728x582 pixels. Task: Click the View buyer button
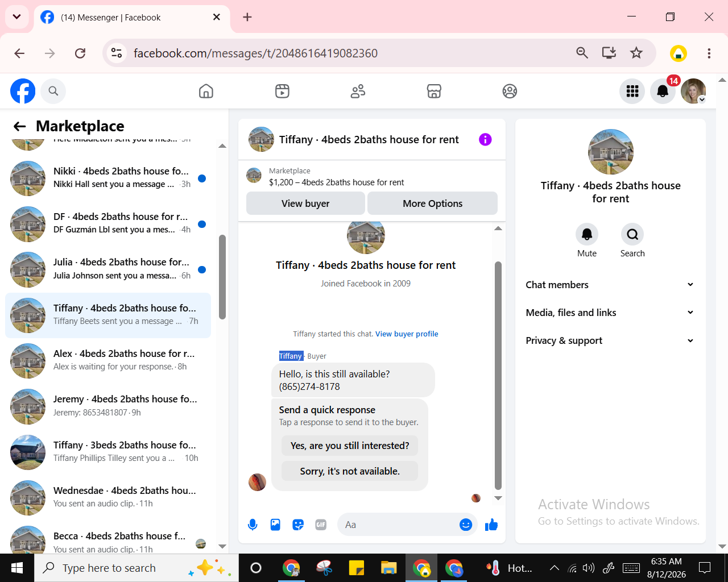tap(305, 203)
